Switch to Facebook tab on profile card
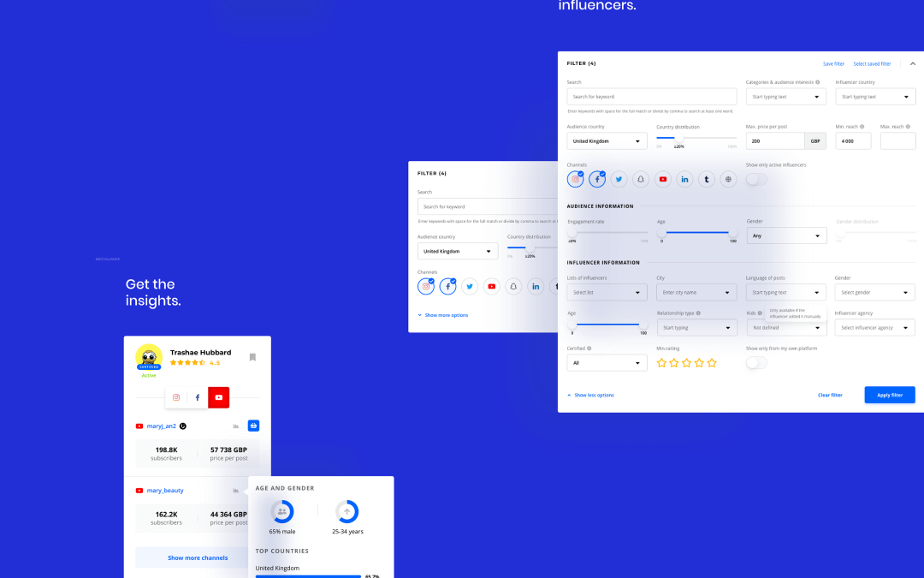 pyautogui.click(x=198, y=397)
